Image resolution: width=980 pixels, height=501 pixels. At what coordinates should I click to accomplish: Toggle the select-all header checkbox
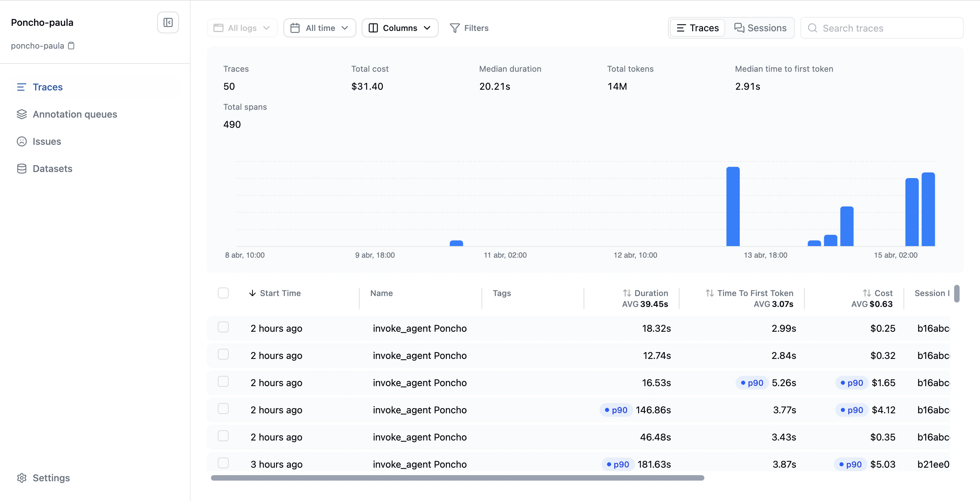223,293
